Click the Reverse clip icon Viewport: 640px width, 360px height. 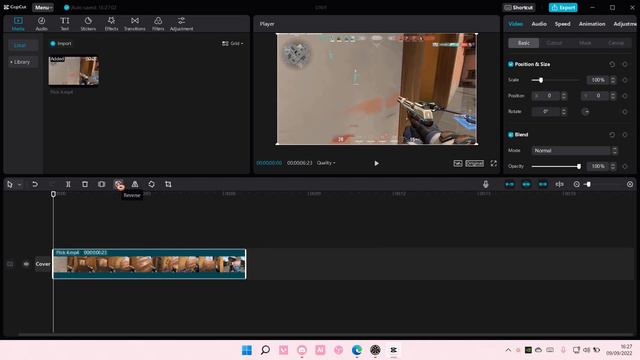coord(118,184)
